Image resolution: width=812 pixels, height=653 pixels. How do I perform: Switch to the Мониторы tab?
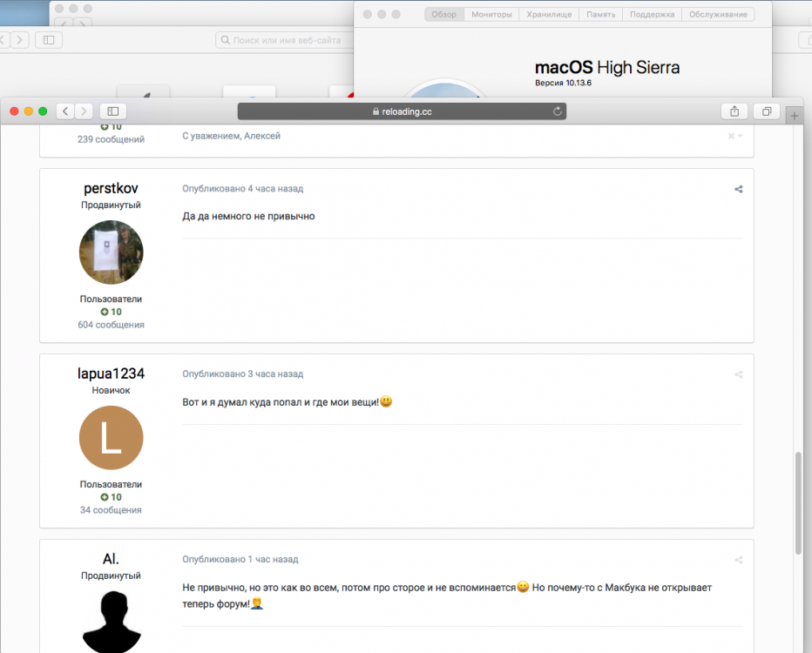(x=492, y=14)
